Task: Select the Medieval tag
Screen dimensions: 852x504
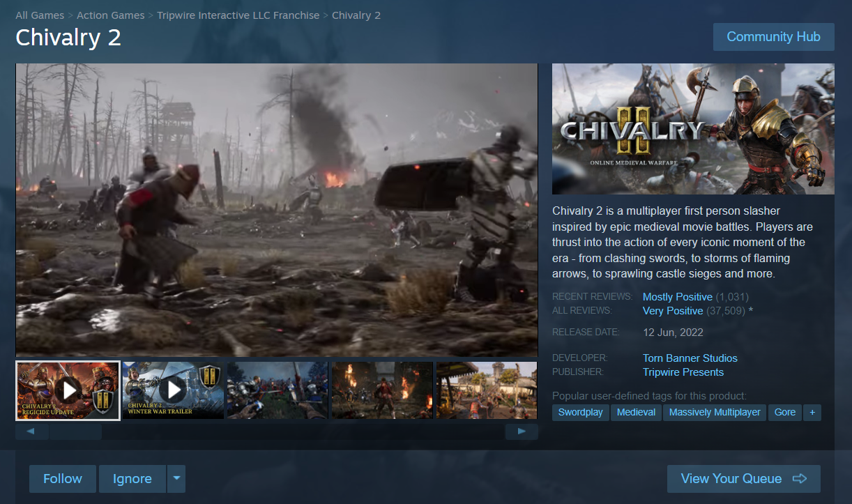Action: (636, 412)
